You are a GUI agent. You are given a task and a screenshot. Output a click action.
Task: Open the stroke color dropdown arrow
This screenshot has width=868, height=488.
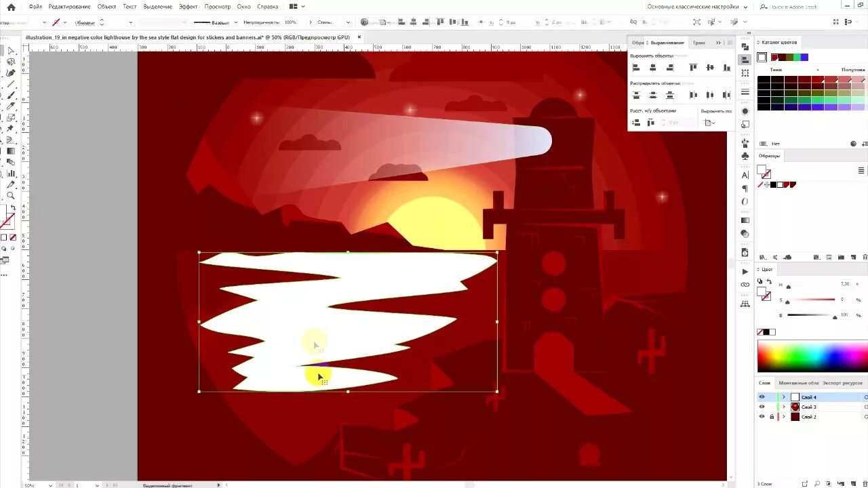coord(66,22)
